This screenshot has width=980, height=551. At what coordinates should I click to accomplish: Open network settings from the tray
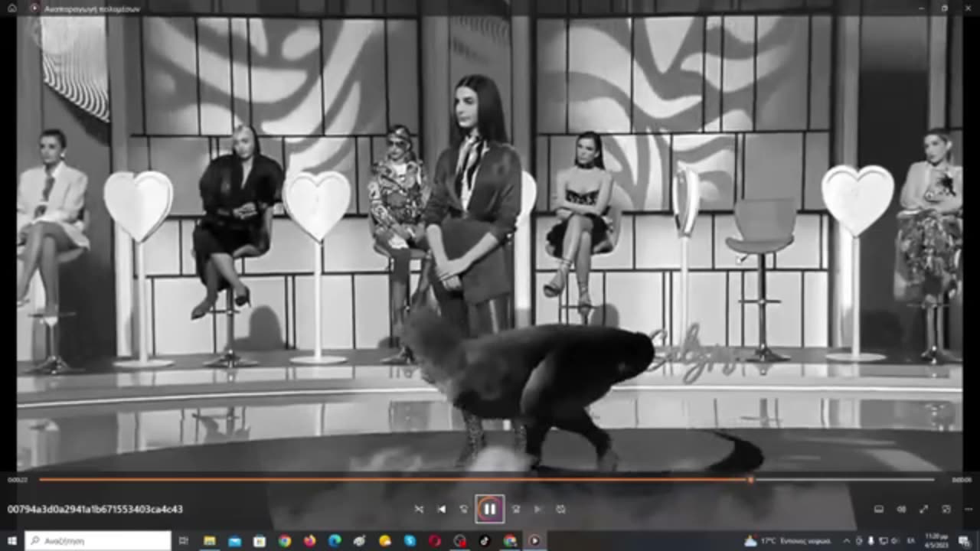tap(884, 540)
